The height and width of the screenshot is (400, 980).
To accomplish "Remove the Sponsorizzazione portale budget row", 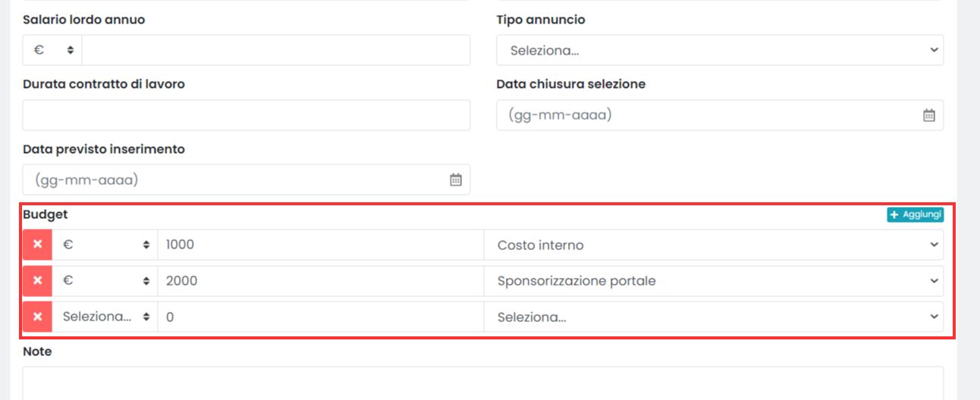I will coord(37,281).
